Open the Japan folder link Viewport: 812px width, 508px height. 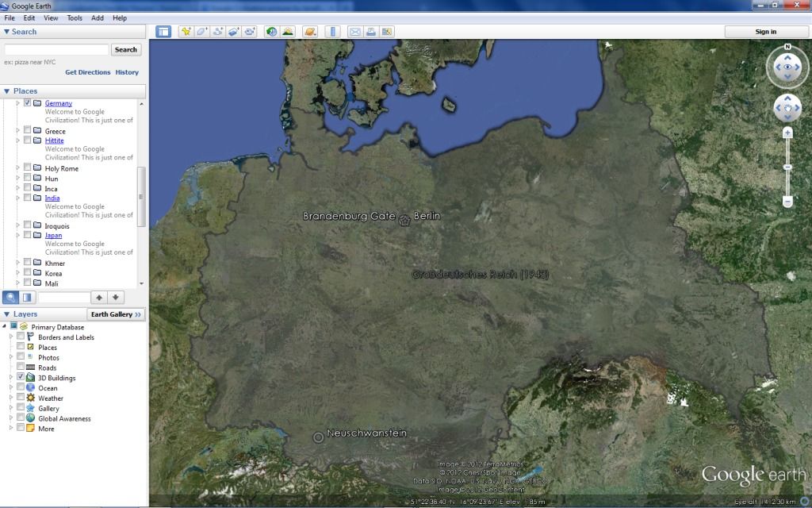pyautogui.click(x=53, y=235)
